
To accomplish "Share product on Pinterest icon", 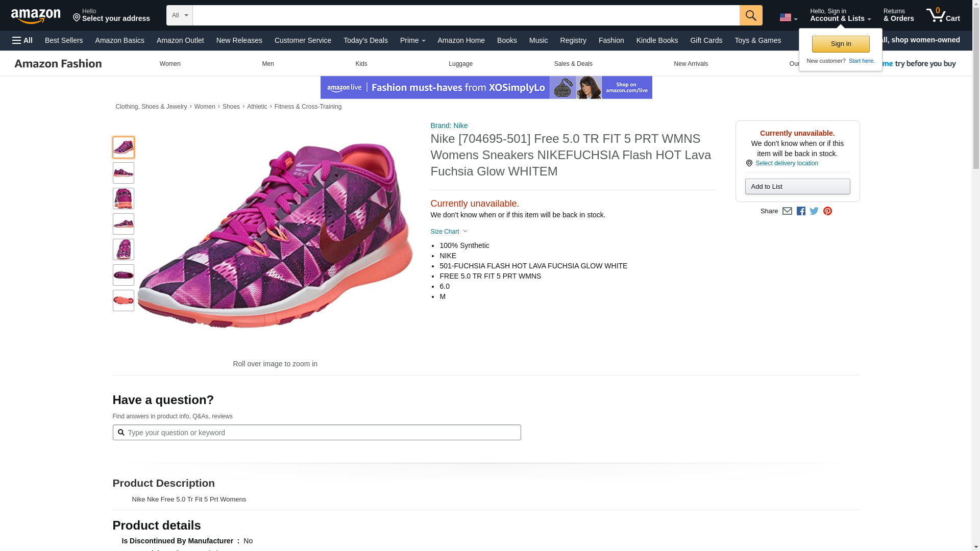I will click(827, 211).
